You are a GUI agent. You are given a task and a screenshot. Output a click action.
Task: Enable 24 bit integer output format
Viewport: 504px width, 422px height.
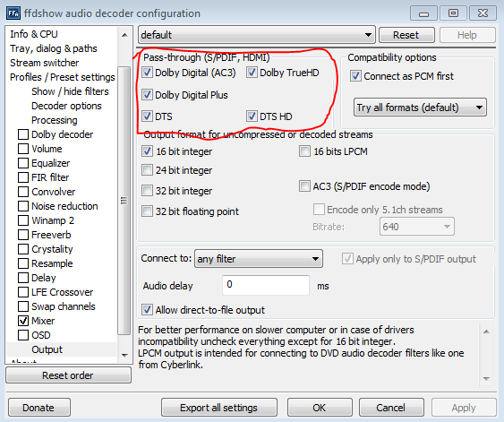147,170
